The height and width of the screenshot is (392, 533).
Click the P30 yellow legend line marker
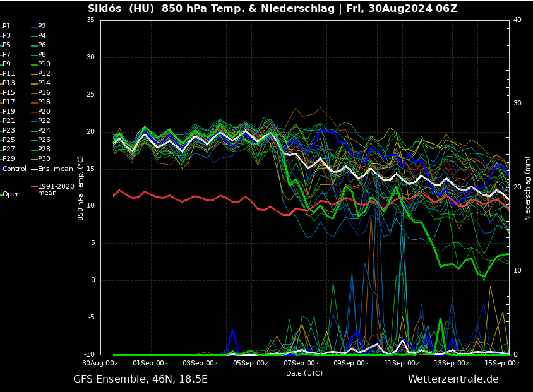[34, 159]
